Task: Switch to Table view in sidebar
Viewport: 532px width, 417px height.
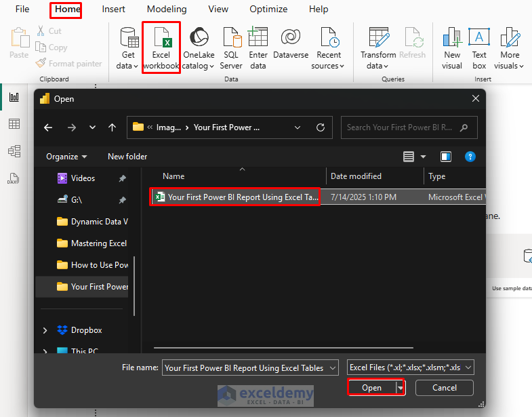Action: point(14,124)
